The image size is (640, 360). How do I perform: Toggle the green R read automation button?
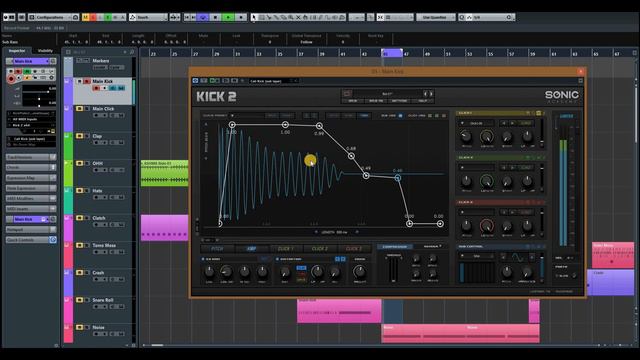108,17
